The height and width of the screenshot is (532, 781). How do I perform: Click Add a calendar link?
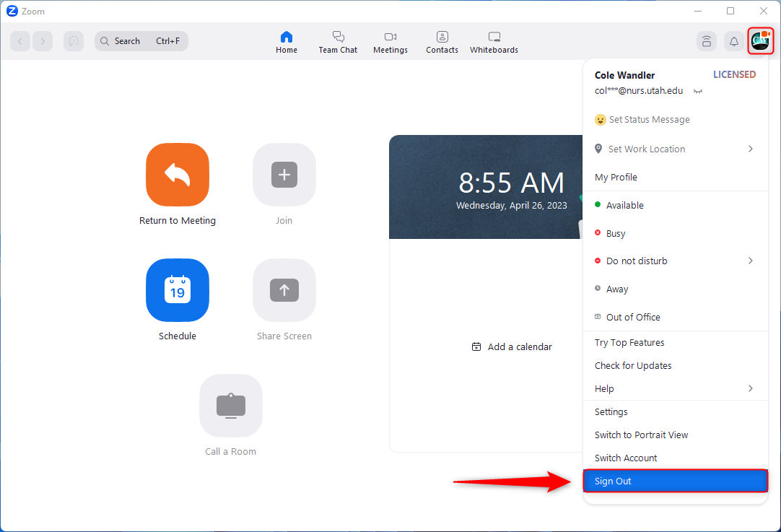[x=512, y=347]
